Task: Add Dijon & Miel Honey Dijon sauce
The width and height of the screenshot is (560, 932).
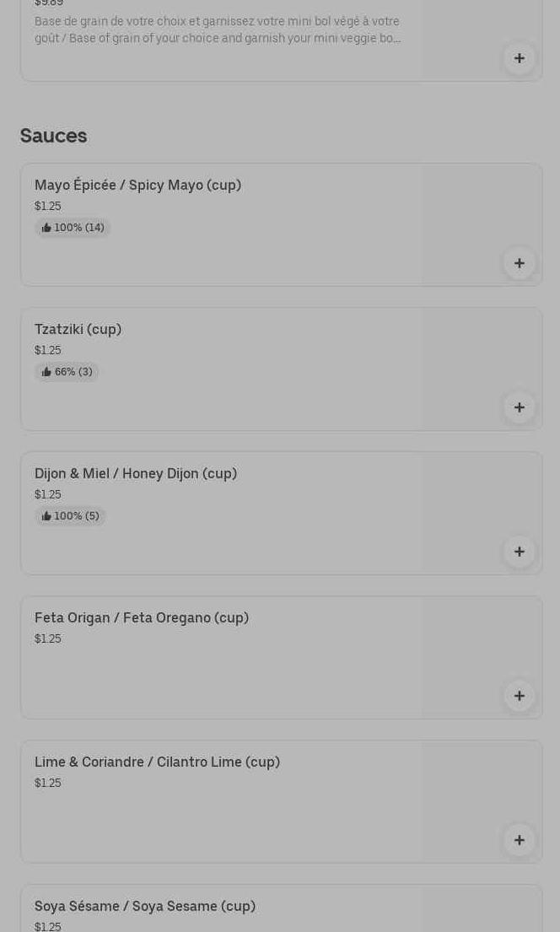Action: 519,552
